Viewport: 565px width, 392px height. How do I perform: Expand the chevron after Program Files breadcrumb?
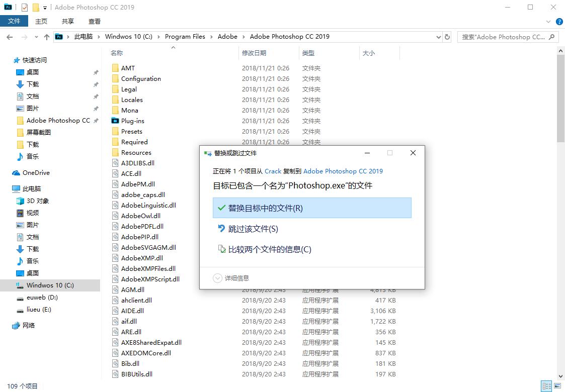click(211, 37)
